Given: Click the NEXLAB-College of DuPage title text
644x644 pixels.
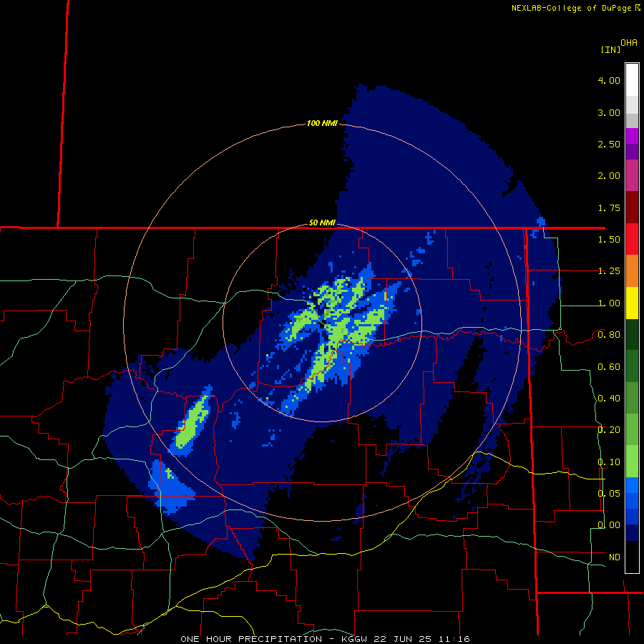Looking at the screenshot, I should [x=571, y=8].
